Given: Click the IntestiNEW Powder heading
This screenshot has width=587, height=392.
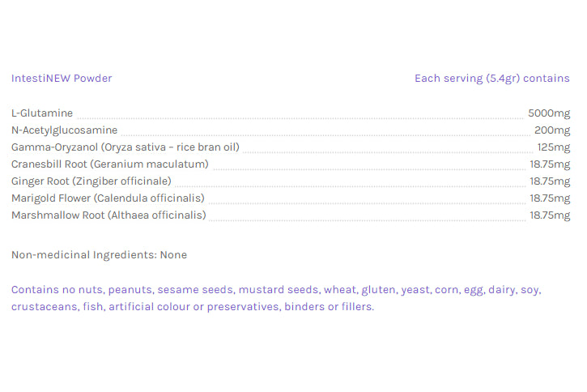Looking at the screenshot, I should [x=62, y=79].
